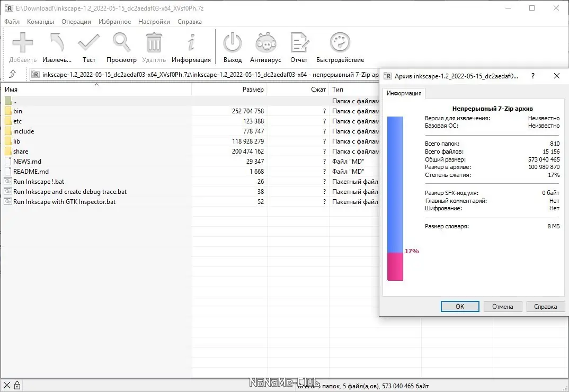This screenshot has height=392, width=569.
Task: Select Run Inkscape with GTK Inspector.bat
Action: pyautogui.click(x=64, y=202)
